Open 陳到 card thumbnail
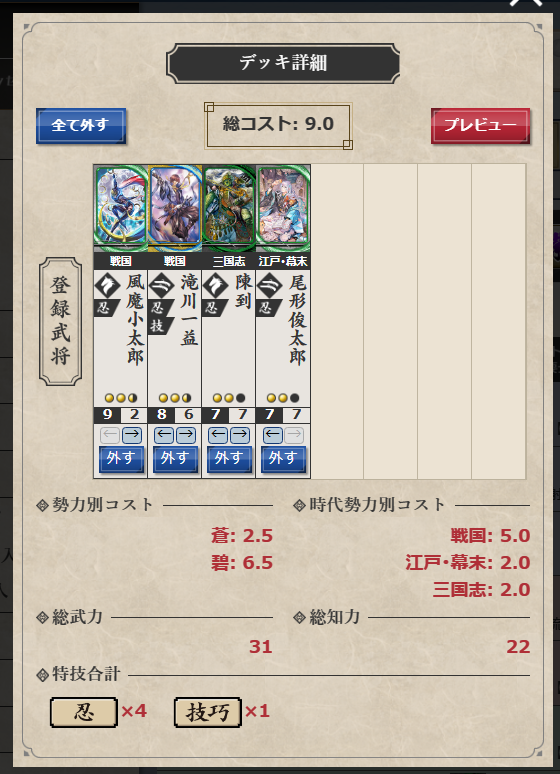 click(229, 207)
